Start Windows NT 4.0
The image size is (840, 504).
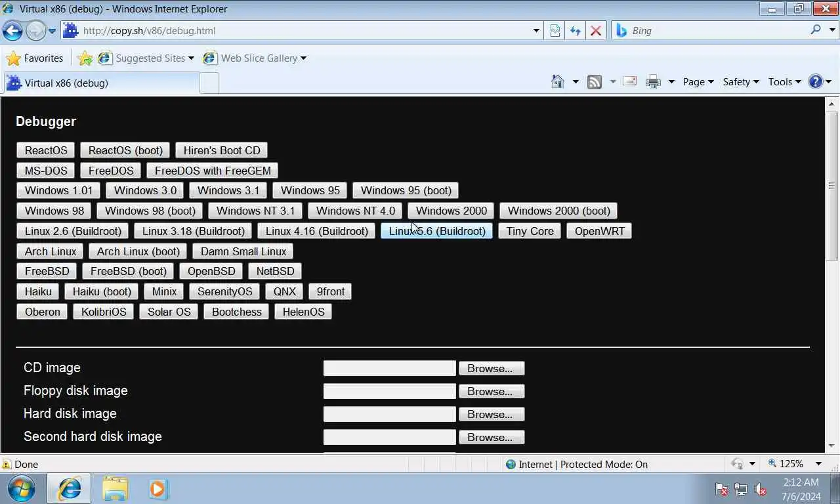point(356,211)
